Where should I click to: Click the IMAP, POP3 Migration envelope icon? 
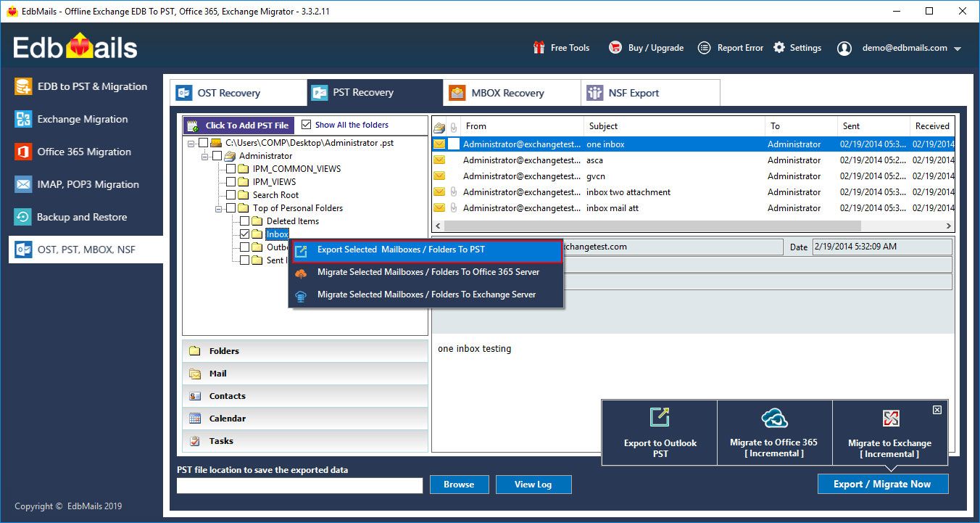pyautogui.click(x=24, y=184)
